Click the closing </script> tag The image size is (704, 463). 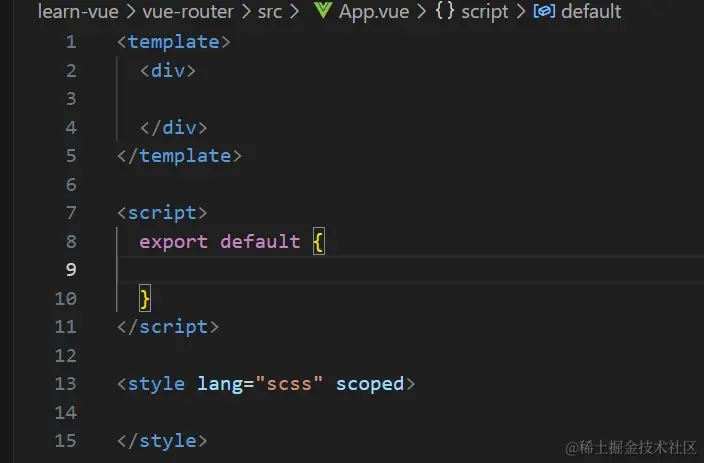(168, 327)
